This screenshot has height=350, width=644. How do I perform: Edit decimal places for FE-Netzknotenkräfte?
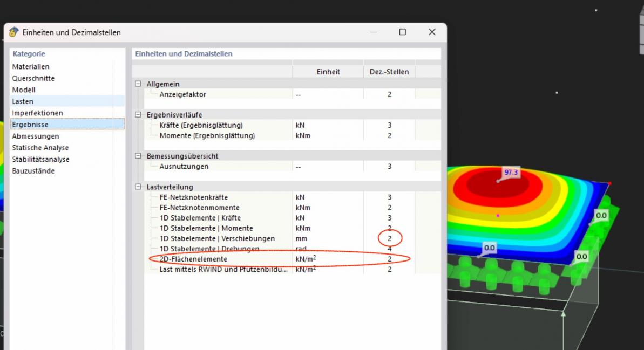click(389, 197)
